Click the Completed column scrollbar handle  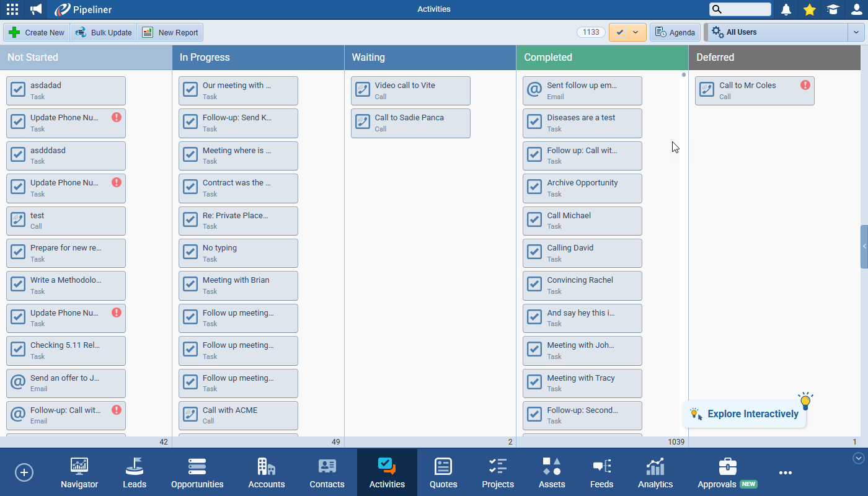pos(684,75)
